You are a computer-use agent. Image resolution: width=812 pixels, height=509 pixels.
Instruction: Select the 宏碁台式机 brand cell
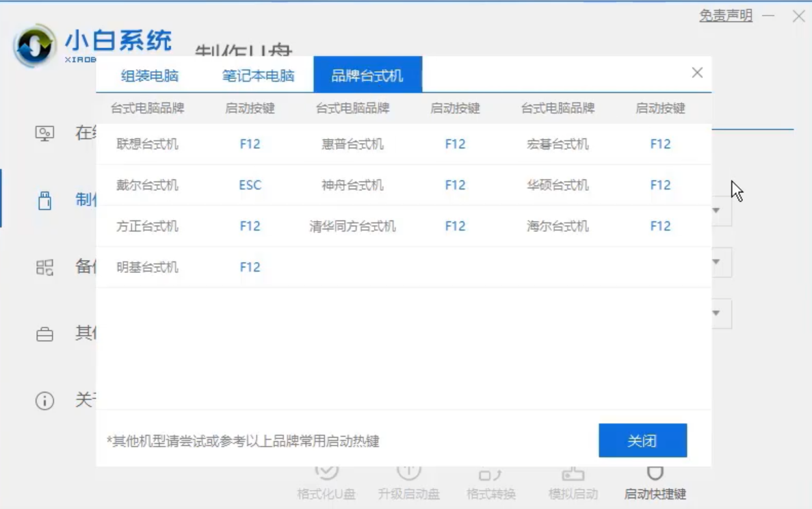(x=558, y=144)
